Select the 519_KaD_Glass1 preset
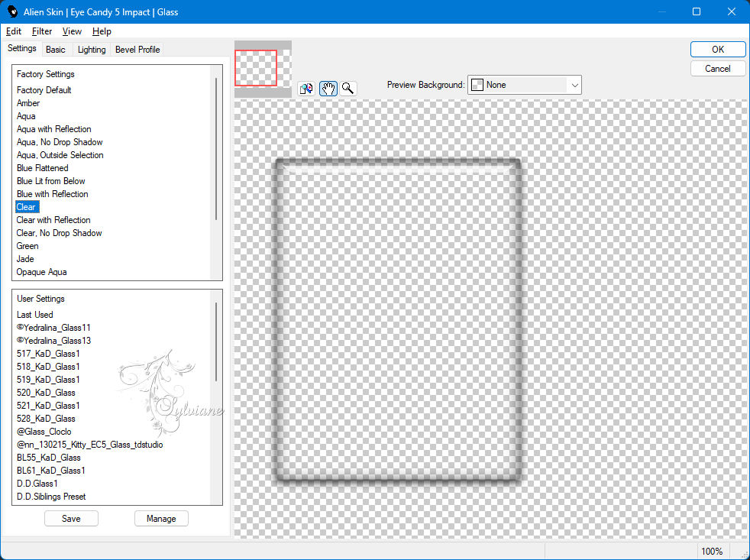This screenshot has width=750, height=560. point(48,379)
